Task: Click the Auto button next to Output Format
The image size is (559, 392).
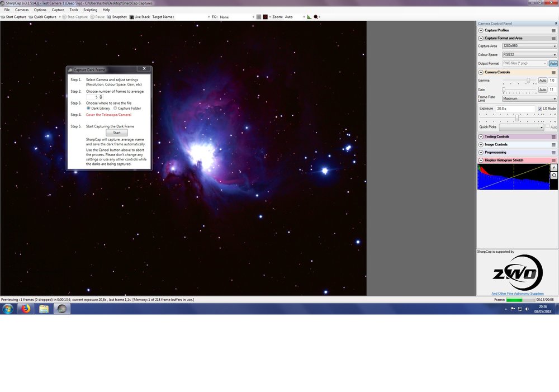Action: coord(553,64)
